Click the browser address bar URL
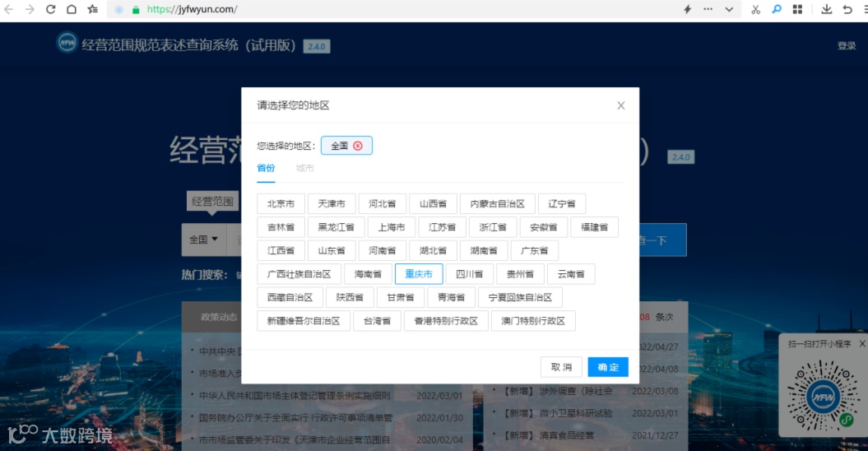Viewport: 868px width, 451px height. pyautogui.click(x=192, y=9)
